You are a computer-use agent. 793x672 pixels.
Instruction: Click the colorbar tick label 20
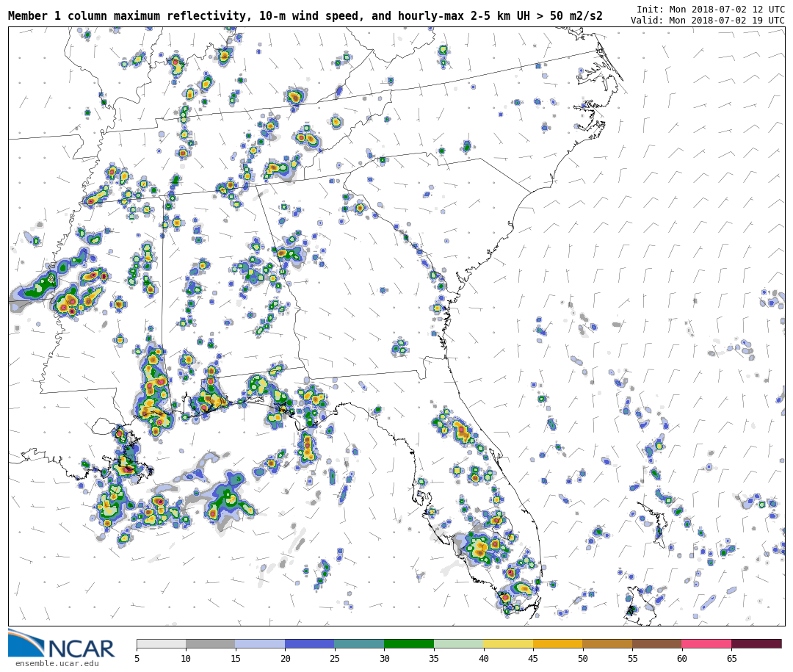point(285,658)
